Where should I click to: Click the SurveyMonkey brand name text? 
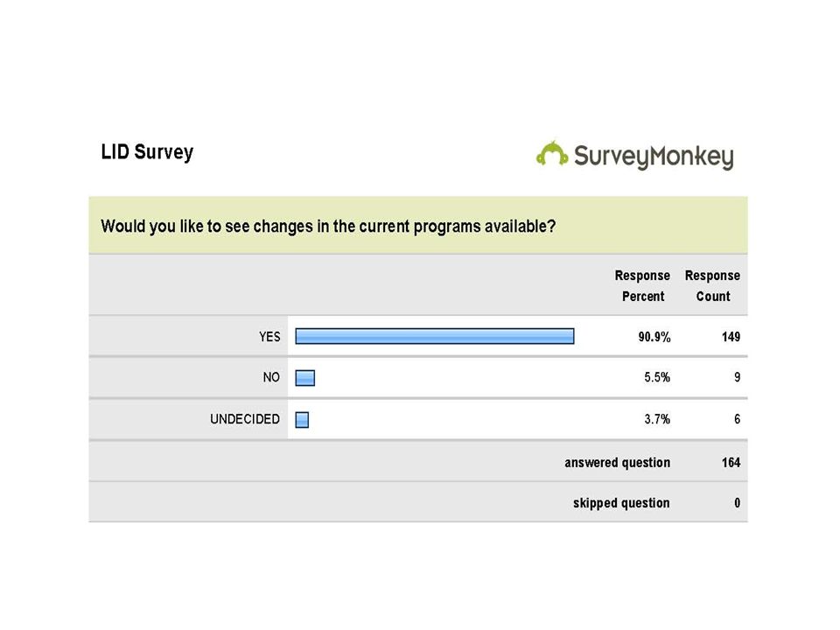654,157
